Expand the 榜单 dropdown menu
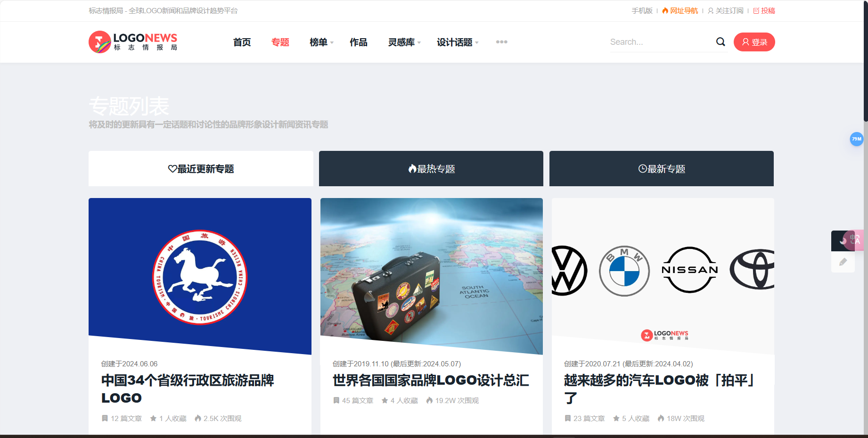868x438 pixels. (x=321, y=42)
